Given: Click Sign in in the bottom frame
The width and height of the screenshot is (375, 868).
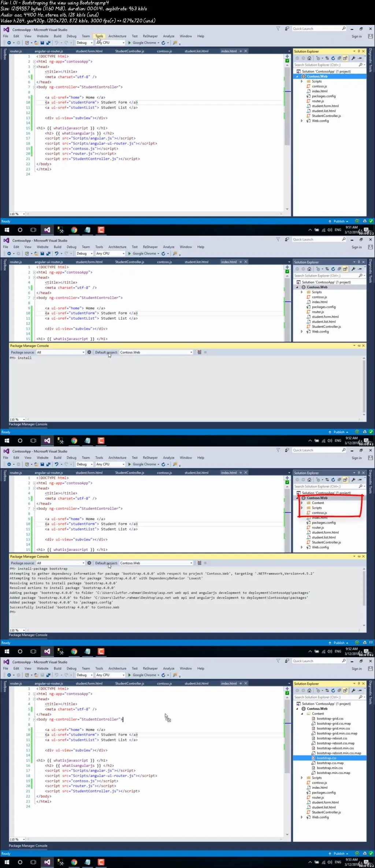Looking at the screenshot, I should [x=357, y=669].
